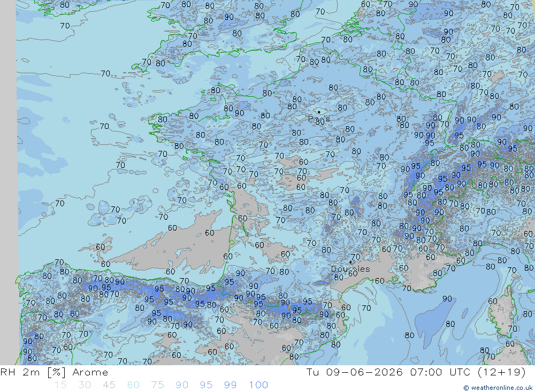The width and height of the screenshot is (535, 392).
Task: Click the legend value 15
Action: pos(61,385)
